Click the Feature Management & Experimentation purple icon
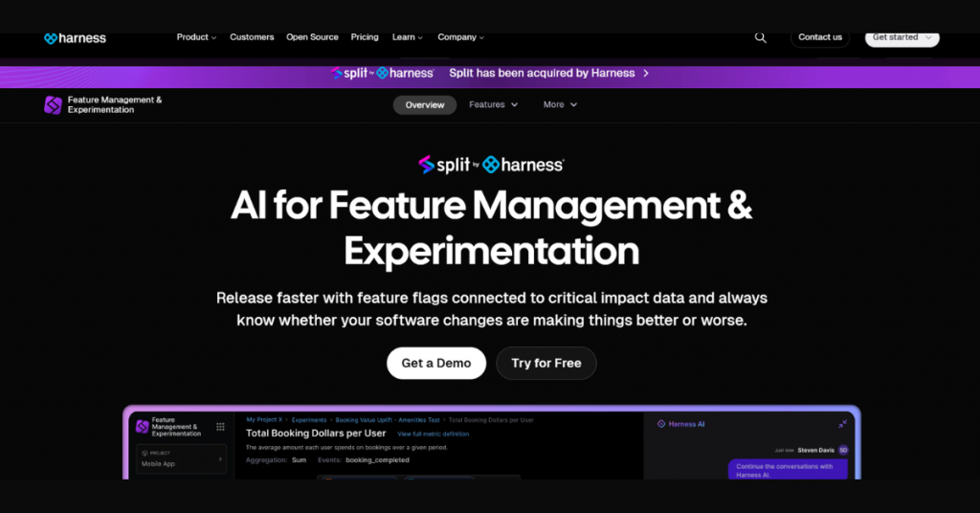The height and width of the screenshot is (513, 980). coord(54,104)
